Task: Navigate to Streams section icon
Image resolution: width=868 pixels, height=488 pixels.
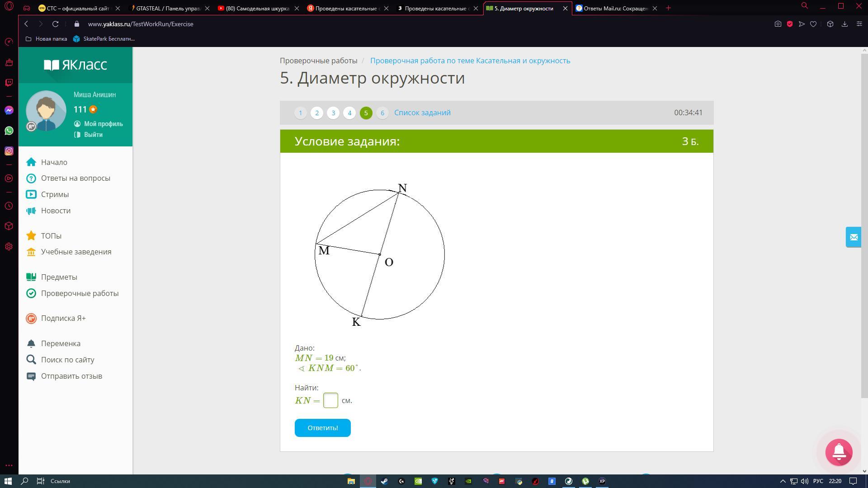Action: point(31,194)
